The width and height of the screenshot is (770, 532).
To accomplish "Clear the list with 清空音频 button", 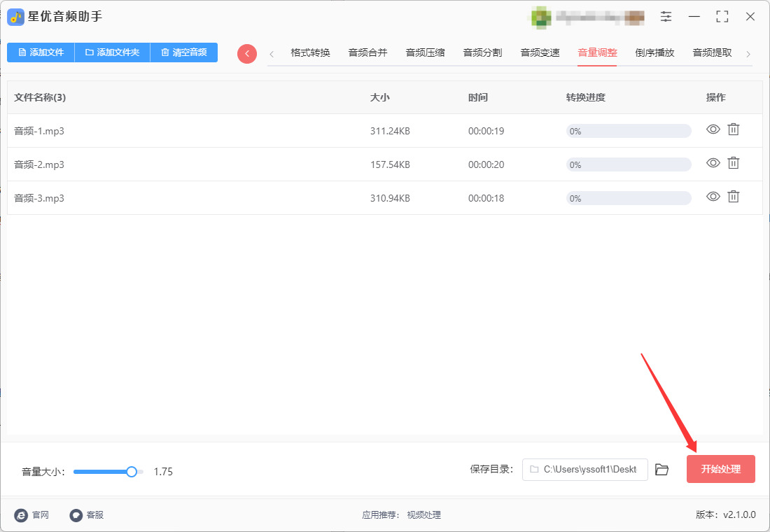I will coord(183,52).
